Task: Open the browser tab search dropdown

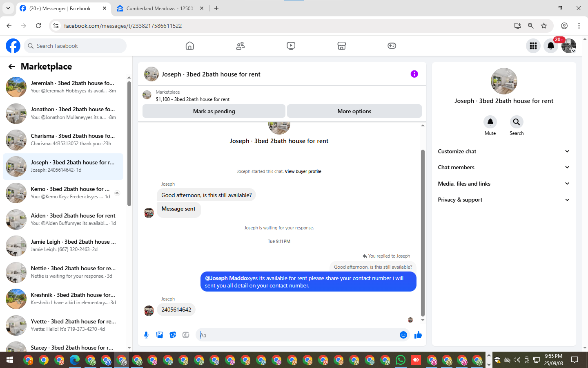Action: click(x=8, y=8)
